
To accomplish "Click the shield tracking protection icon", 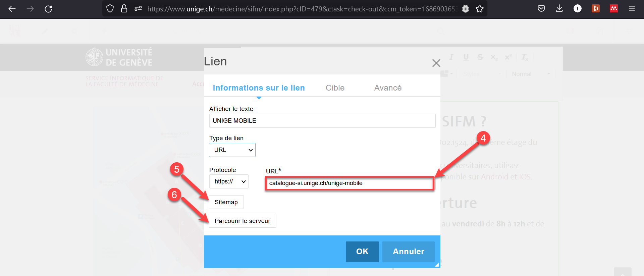I will click(110, 9).
